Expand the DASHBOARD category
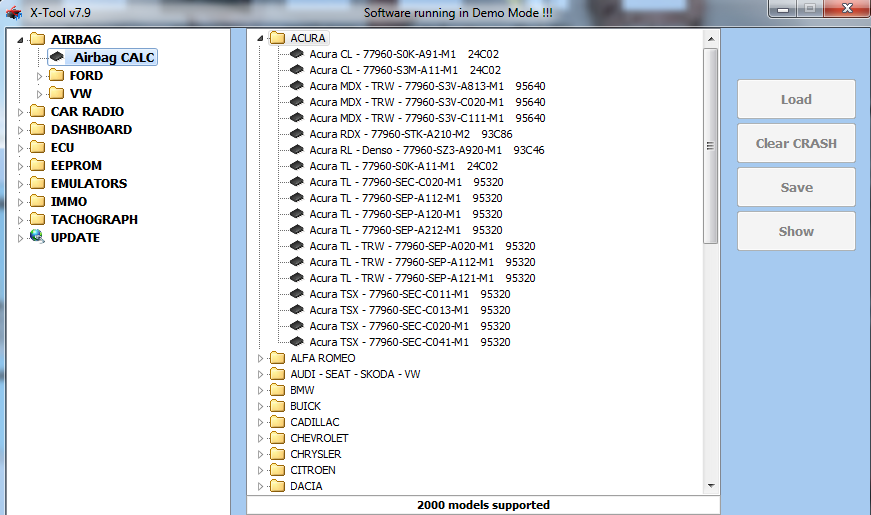 (21, 129)
